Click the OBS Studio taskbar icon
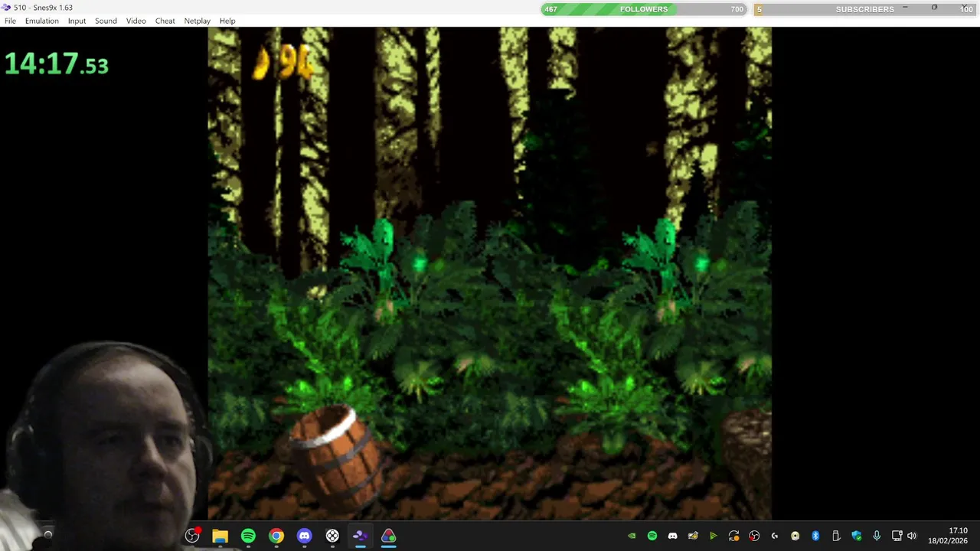 pos(192,536)
